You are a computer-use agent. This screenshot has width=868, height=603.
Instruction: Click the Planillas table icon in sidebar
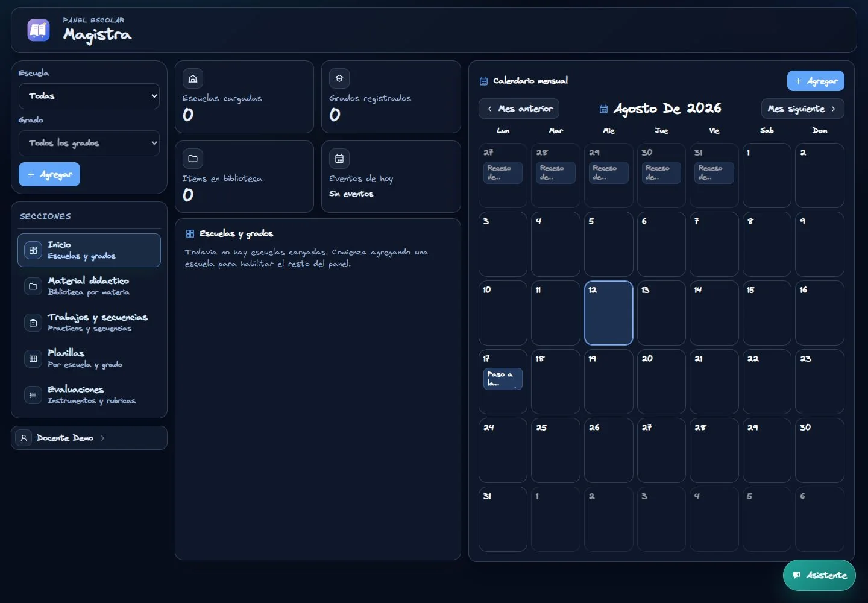click(x=33, y=359)
